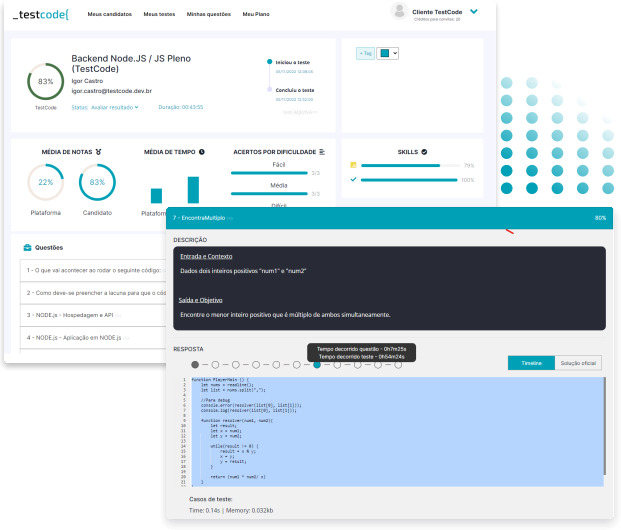Select the first dark timeline step marker
This screenshot has width=621, height=530.
pyautogui.click(x=195, y=365)
